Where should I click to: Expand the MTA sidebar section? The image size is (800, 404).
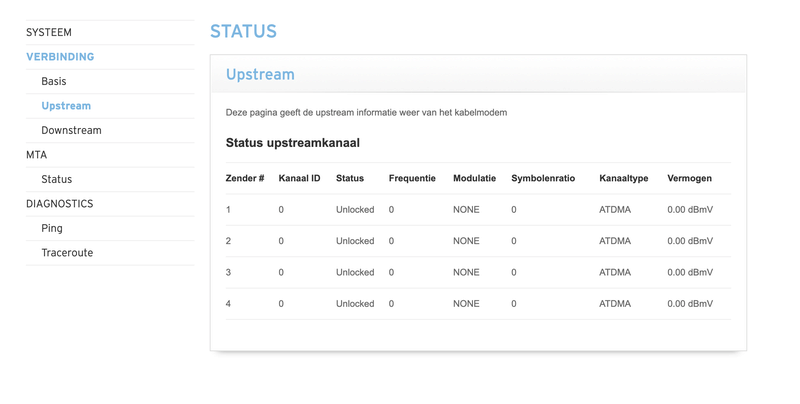click(37, 155)
